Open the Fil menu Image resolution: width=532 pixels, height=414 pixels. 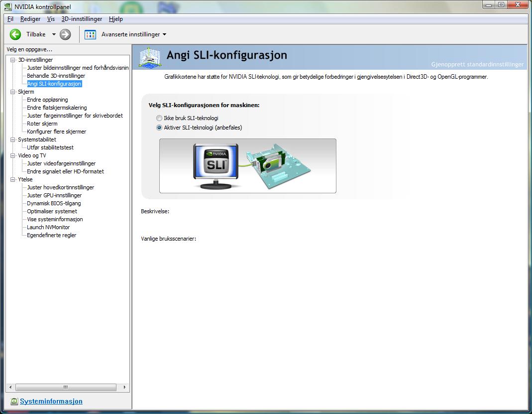10,19
